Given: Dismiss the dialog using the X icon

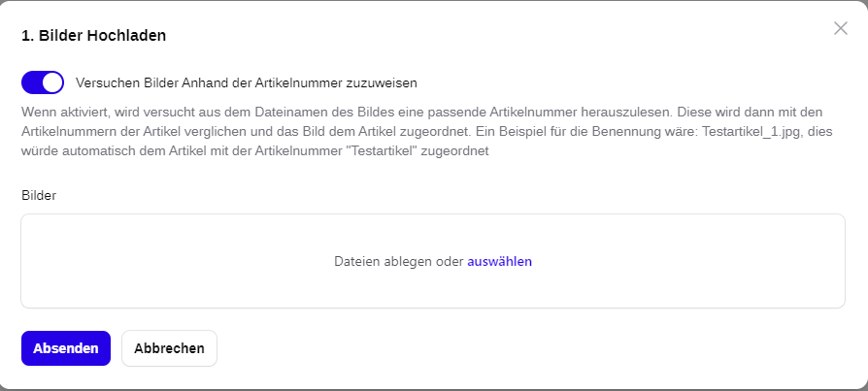Looking at the screenshot, I should pos(840,28).
